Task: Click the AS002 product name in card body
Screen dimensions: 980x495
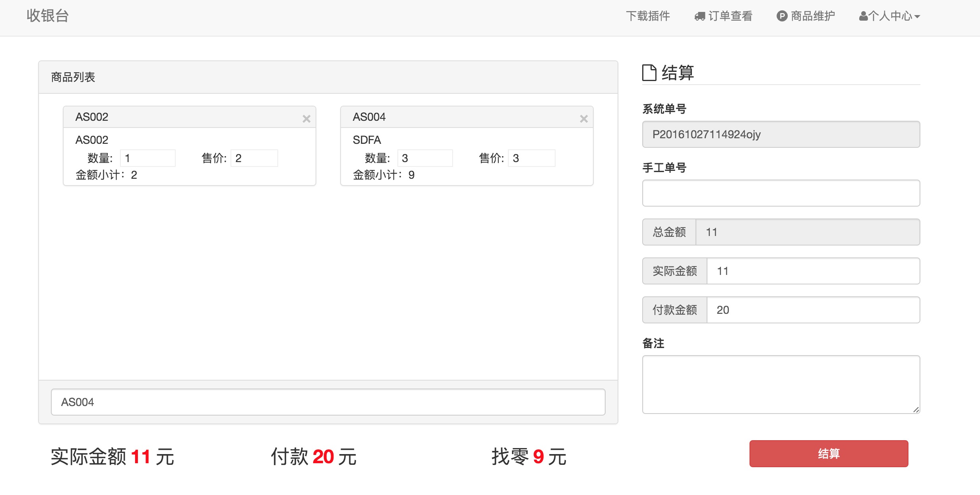Action: click(x=92, y=140)
